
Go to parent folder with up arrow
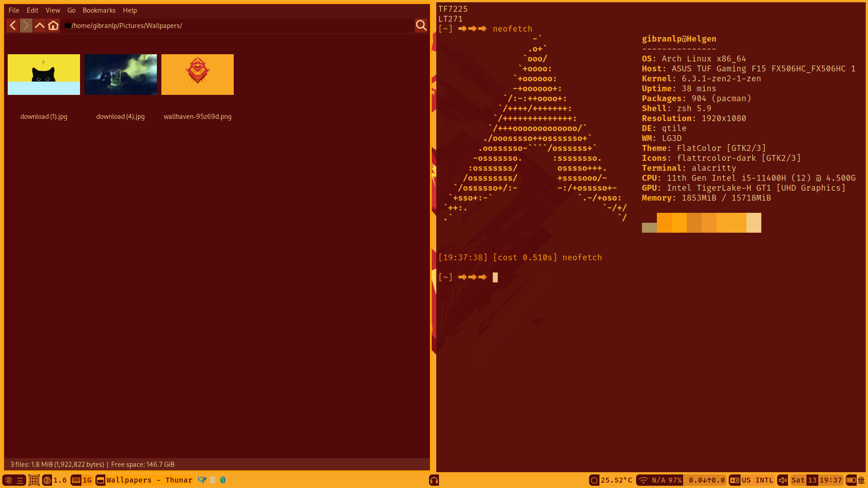(40, 26)
